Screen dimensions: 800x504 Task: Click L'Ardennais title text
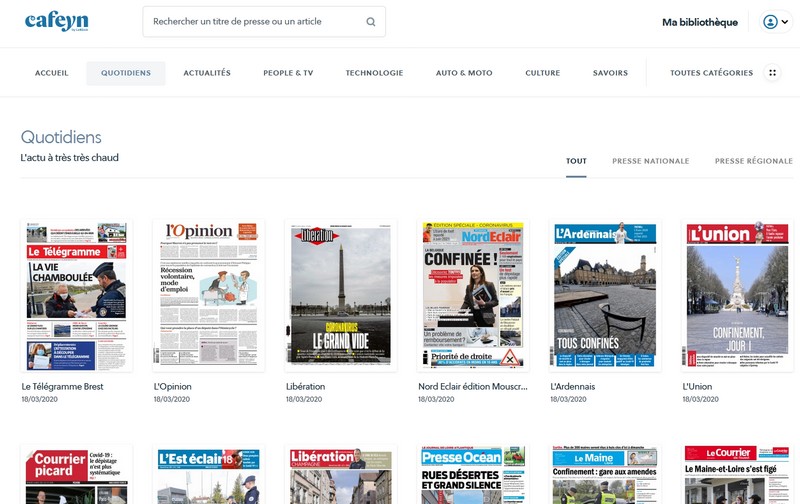[572, 387]
